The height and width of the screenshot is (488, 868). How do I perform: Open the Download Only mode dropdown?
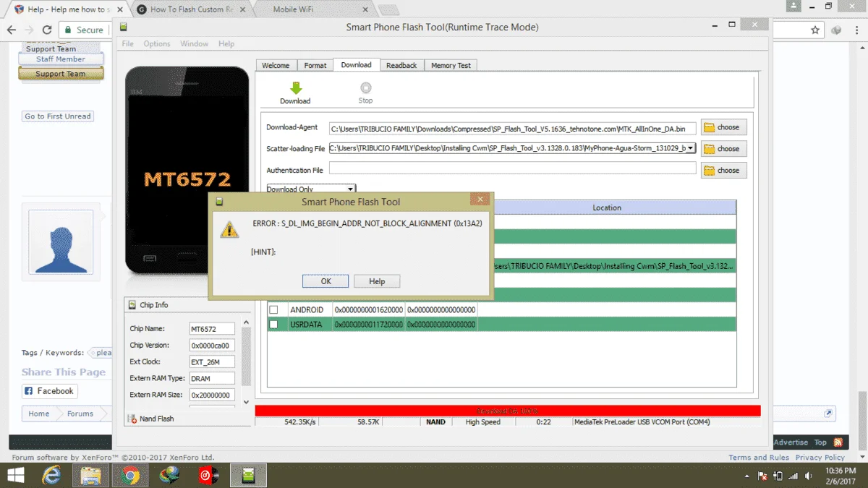tap(311, 189)
